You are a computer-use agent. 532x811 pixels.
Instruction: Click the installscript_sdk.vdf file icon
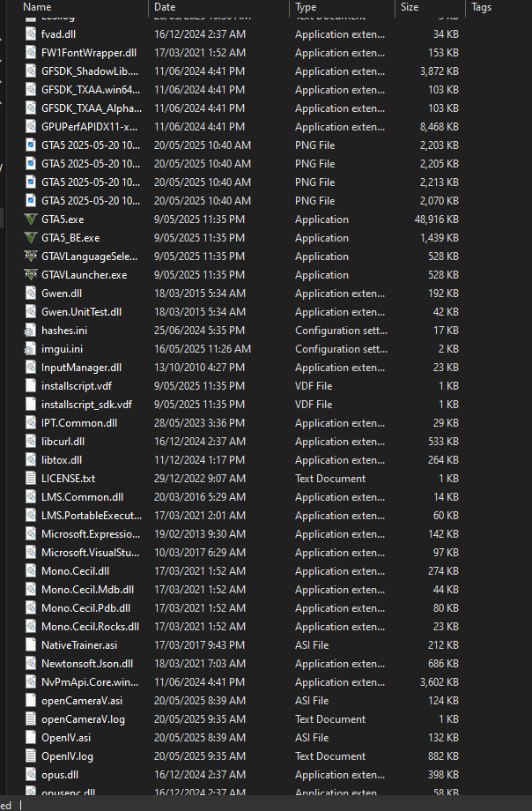coord(31,405)
